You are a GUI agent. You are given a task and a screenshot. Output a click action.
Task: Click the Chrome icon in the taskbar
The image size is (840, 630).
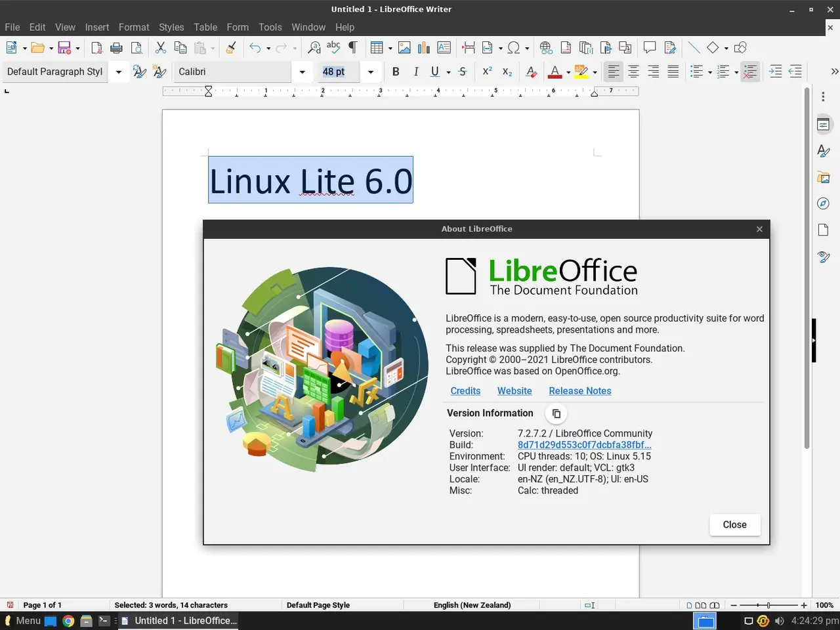pyautogui.click(x=68, y=621)
